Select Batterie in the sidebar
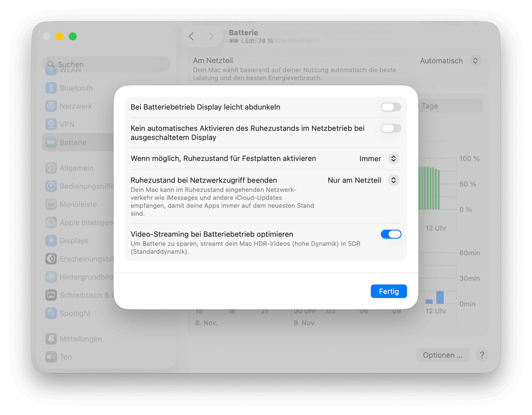Image resolution: width=532 pixels, height=415 pixels. click(73, 143)
